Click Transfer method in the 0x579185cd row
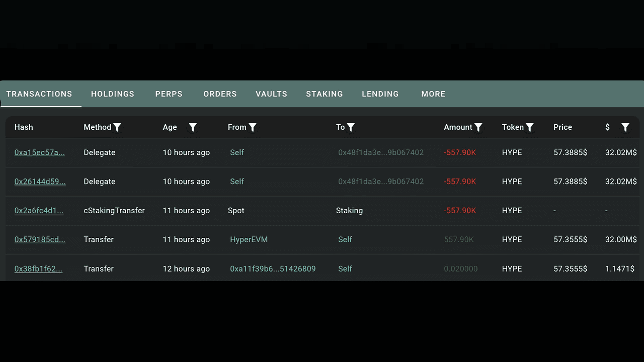644x362 pixels. (x=99, y=239)
